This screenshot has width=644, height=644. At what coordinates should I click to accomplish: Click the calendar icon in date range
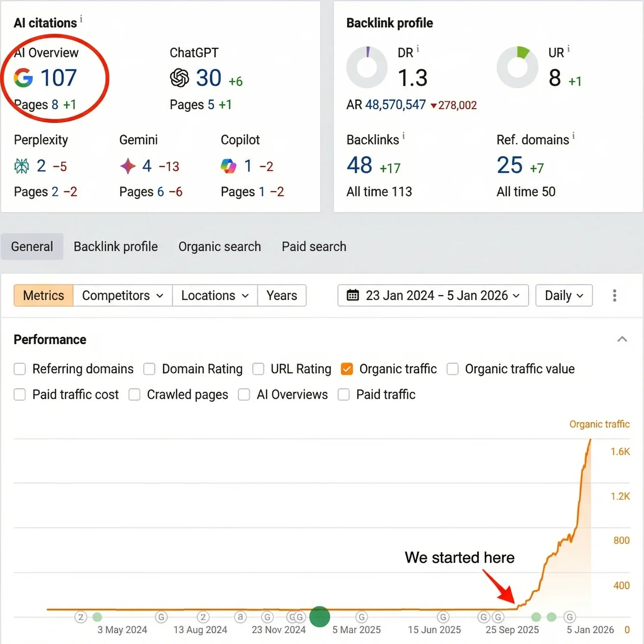point(353,296)
